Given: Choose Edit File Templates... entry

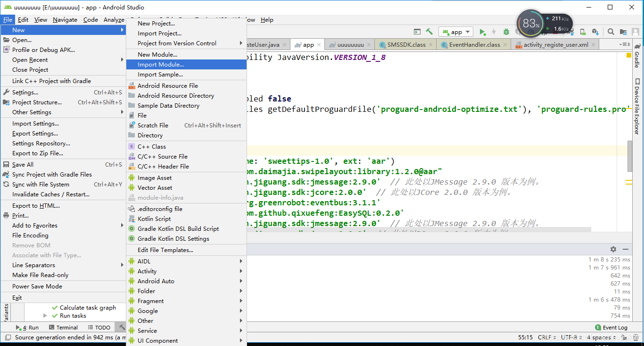Looking at the screenshot, I should 186,250.
